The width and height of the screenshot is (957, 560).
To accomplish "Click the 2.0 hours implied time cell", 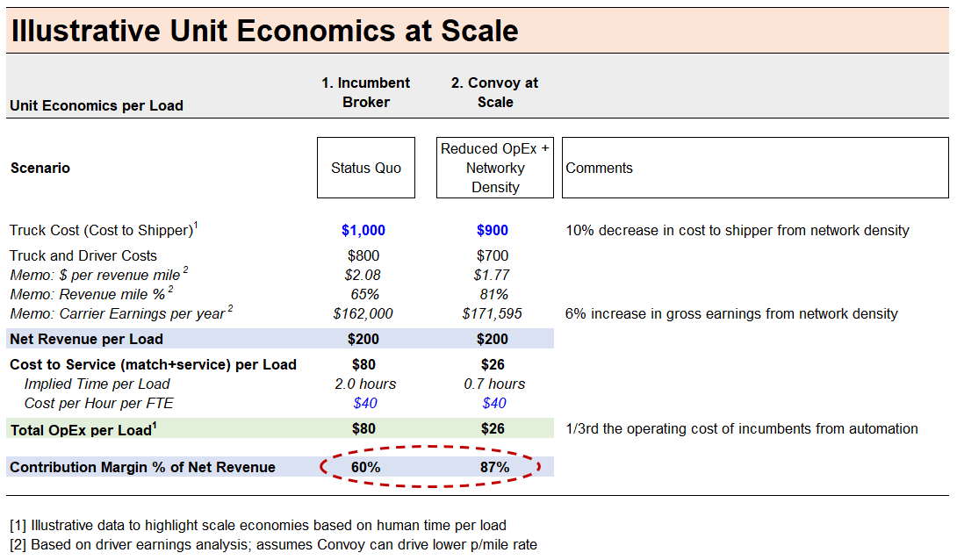I will 363,384.
